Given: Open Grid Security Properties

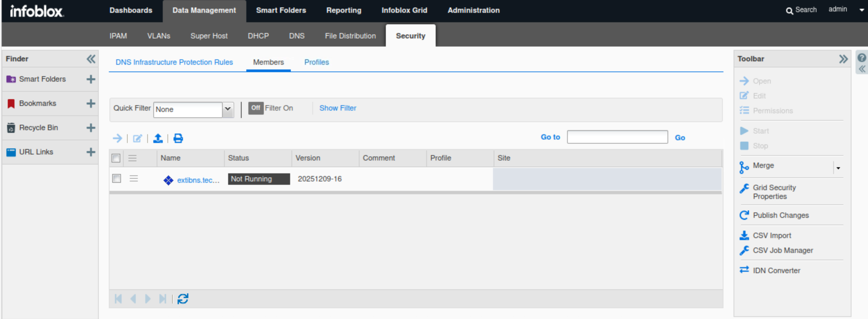Looking at the screenshot, I should 774,192.
